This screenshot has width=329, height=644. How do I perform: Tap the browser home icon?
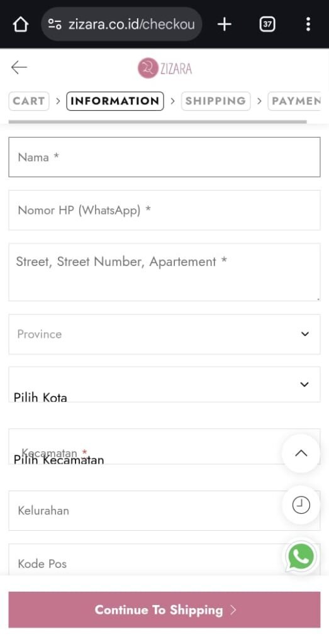(21, 25)
